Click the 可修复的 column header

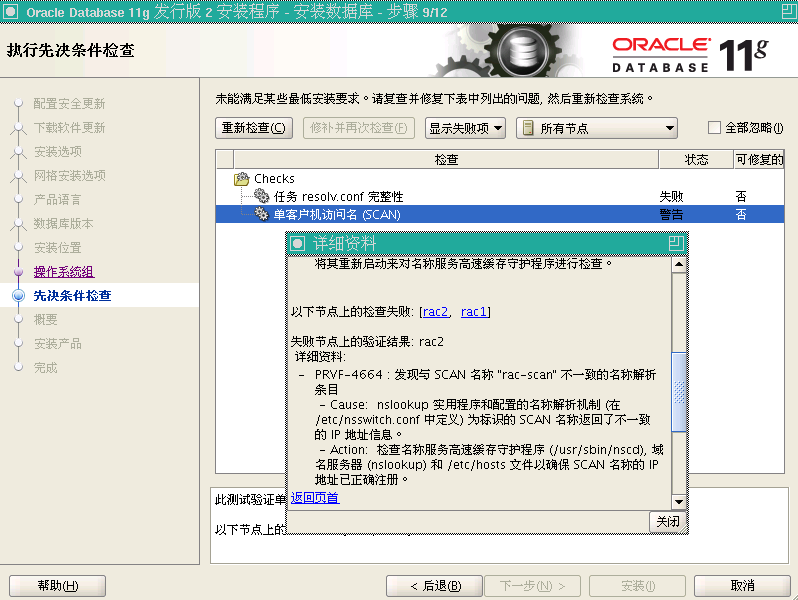coord(759,159)
